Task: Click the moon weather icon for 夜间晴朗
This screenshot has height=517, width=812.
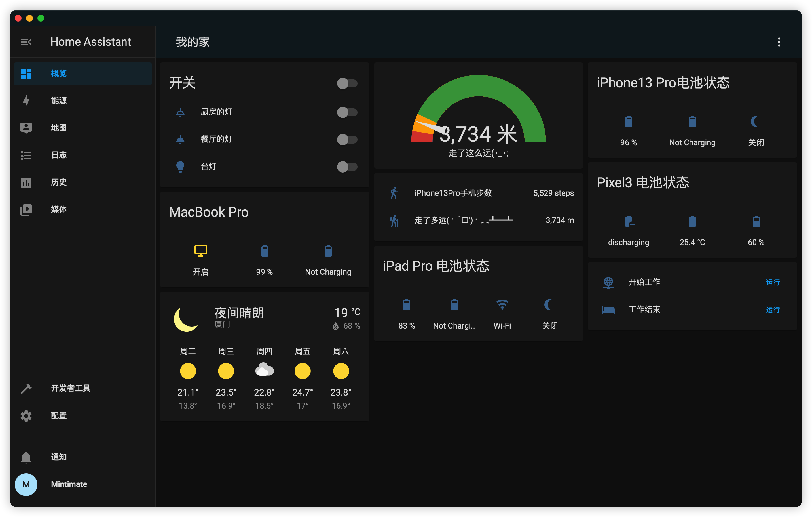Action: [186, 319]
